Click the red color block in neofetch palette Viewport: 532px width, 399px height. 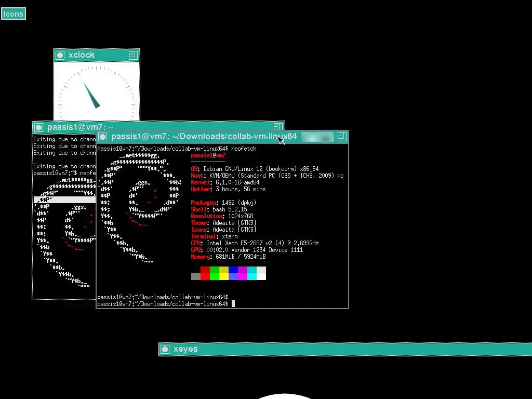tap(205, 273)
